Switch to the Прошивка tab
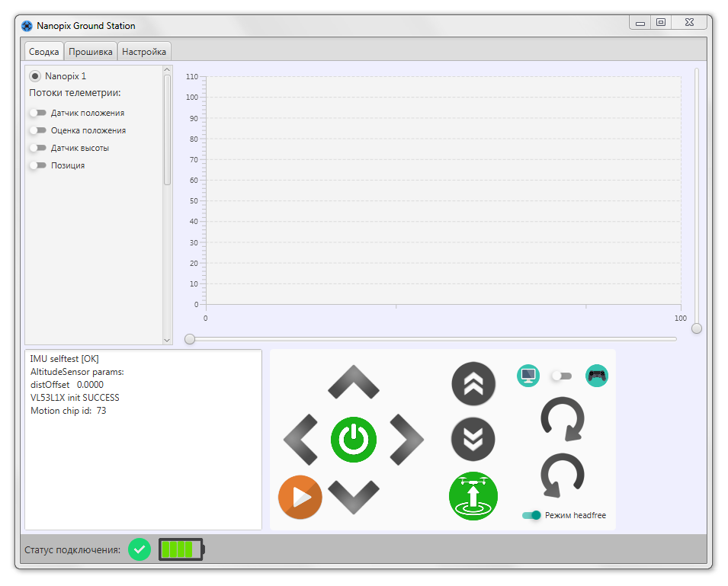This screenshot has height=586, width=728. tap(91, 52)
